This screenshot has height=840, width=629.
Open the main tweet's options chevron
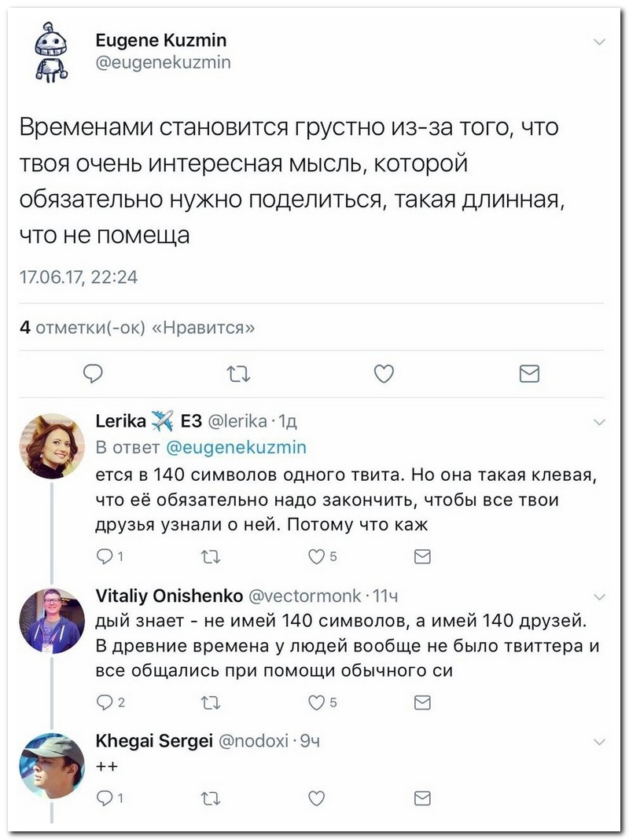[x=600, y=42]
